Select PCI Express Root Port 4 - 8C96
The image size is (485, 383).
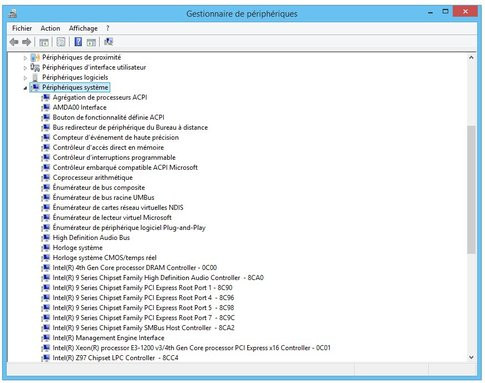click(x=143, y=298)
